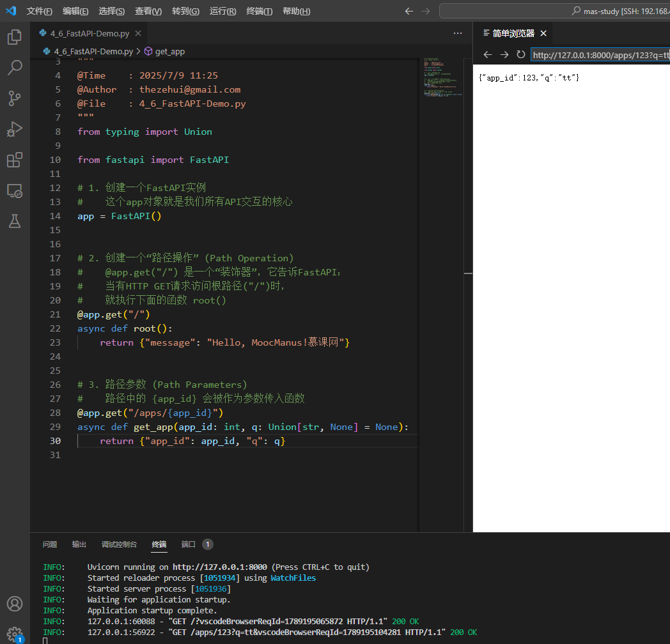Screen dimensions: 670x644
Task: Click get_app in the breadcrumb
Action: point(169,51)
